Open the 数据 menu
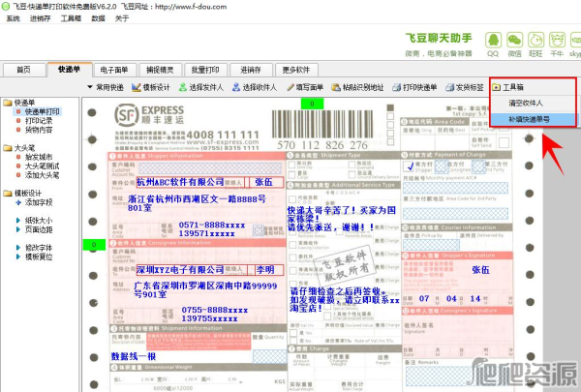 98,18
